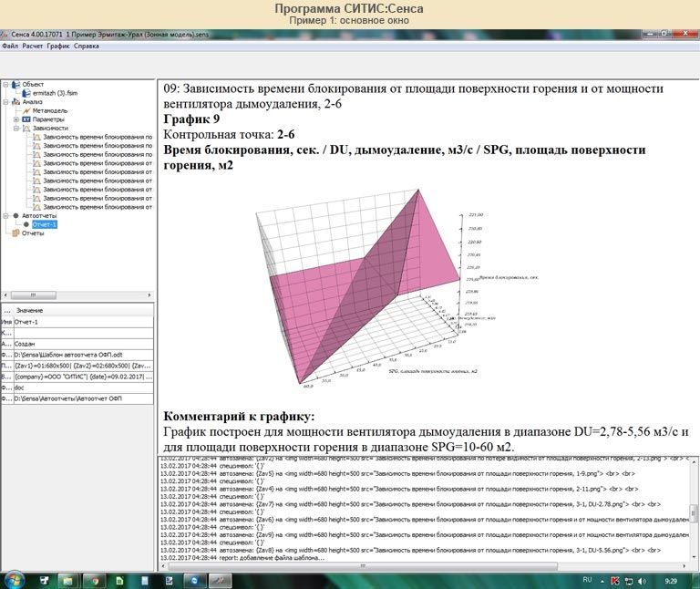Image resolution: width=700 pixels, height=589 pixels.
Task: Collapse the Автоотчеты tree node
Action: (5, 215)
